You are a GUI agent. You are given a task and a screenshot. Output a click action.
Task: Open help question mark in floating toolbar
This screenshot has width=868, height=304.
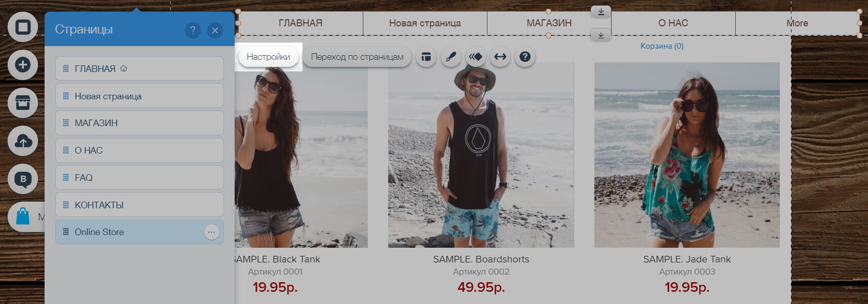[x=525, y=57]
